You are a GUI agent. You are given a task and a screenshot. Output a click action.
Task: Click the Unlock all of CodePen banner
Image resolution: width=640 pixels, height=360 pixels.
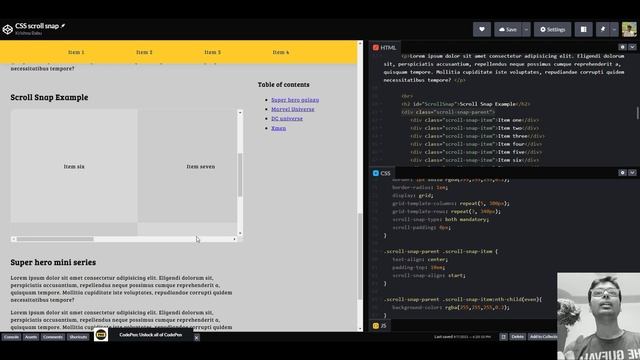point(151,335)
